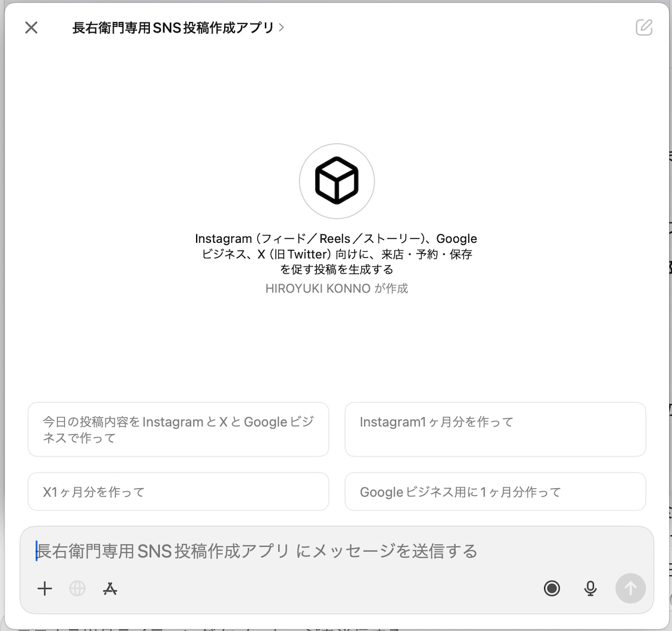Toggle the globe web search icon
This screenshot has width=672, height=631.
[x=77, y=589]
